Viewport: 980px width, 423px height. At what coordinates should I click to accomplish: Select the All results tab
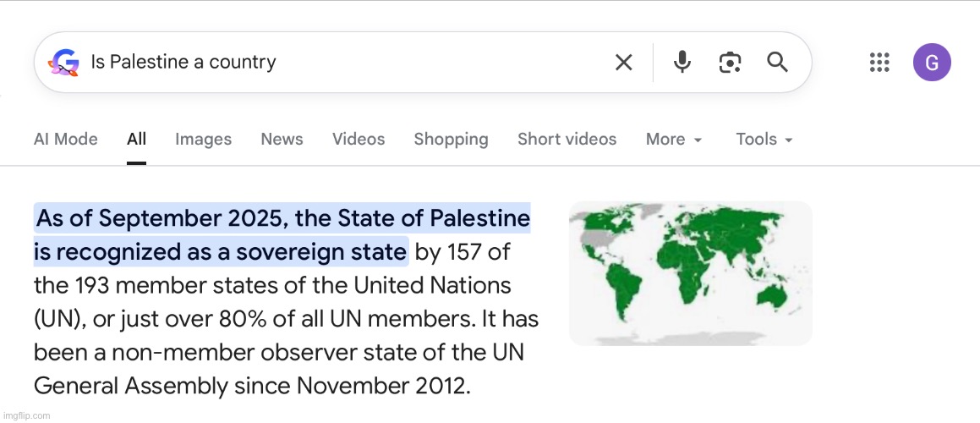tap(136, 140)
